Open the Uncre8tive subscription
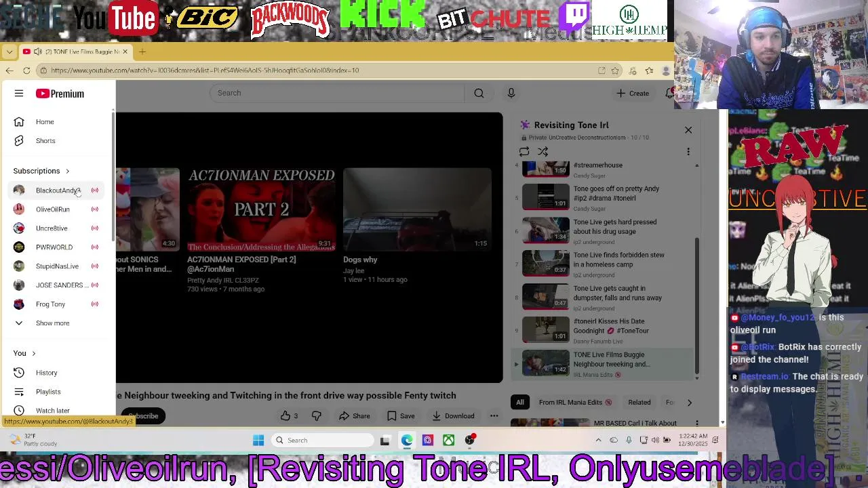 pyautogui.click(x=58, y=228)
